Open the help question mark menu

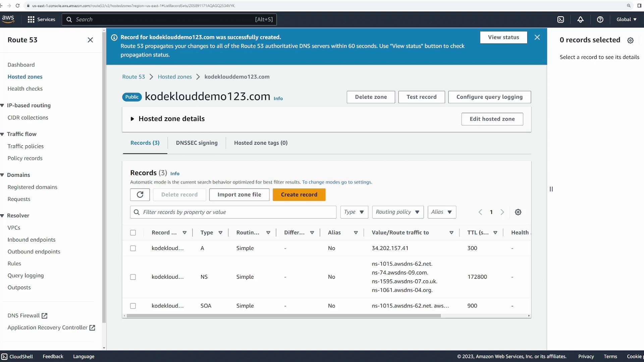coord(600,19)
